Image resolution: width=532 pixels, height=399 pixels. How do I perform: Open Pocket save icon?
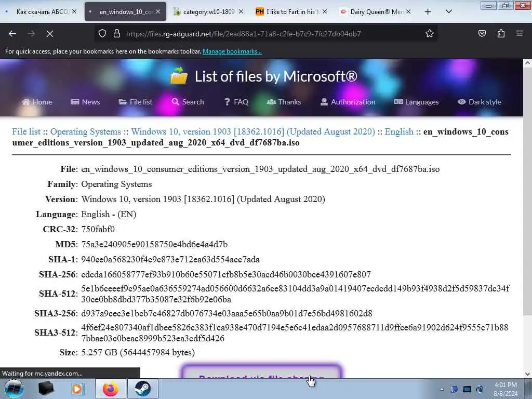[482, 34]
